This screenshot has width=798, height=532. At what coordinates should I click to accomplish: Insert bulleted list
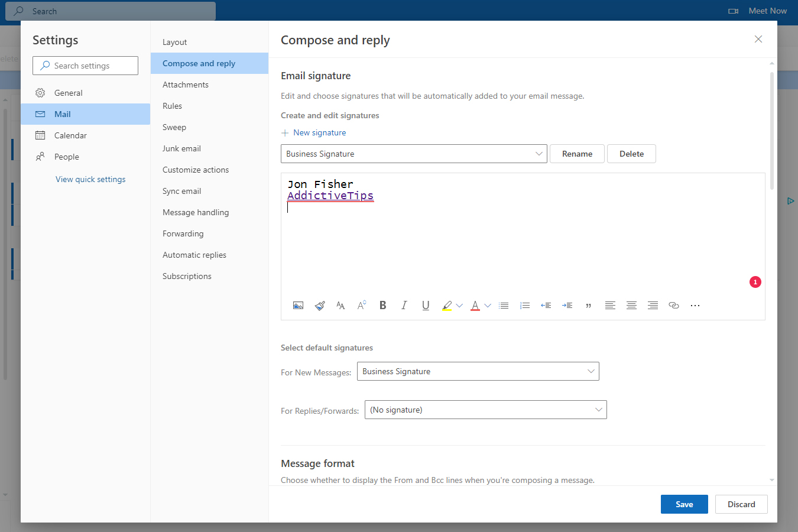coord(504,306)
